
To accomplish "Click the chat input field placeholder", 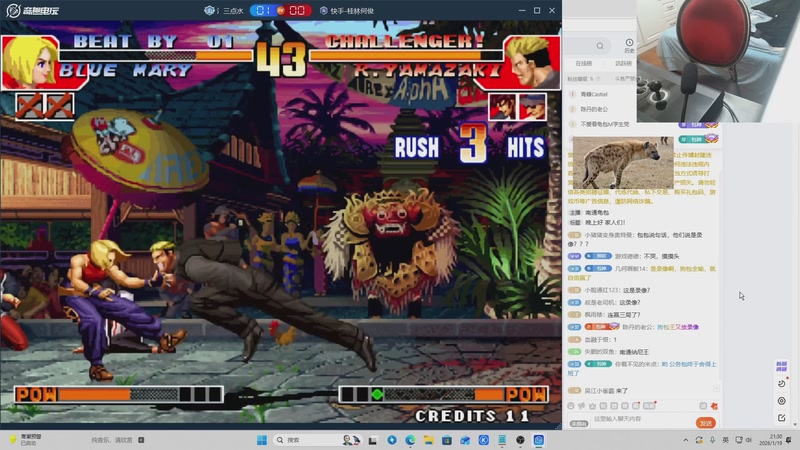I will click(x=617, y=419).
